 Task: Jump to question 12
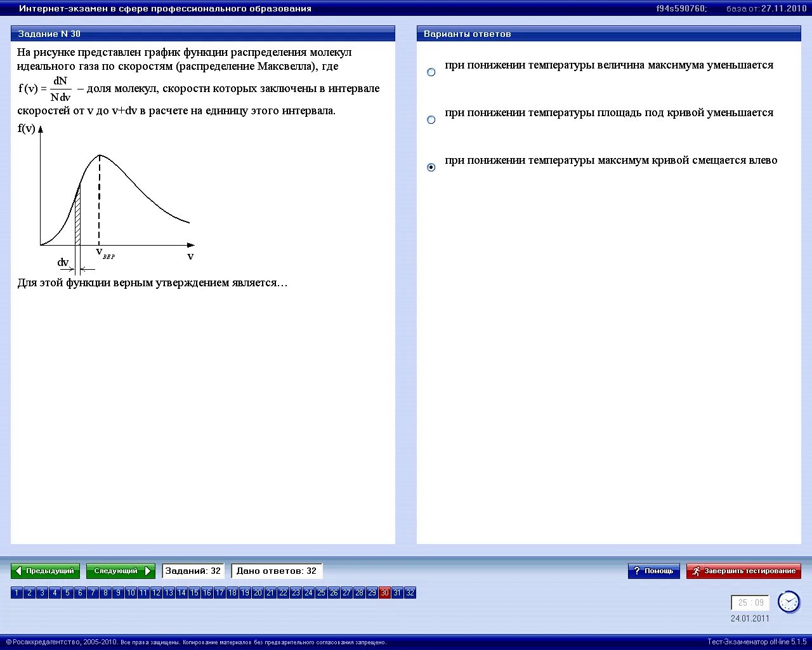point(156,593)
